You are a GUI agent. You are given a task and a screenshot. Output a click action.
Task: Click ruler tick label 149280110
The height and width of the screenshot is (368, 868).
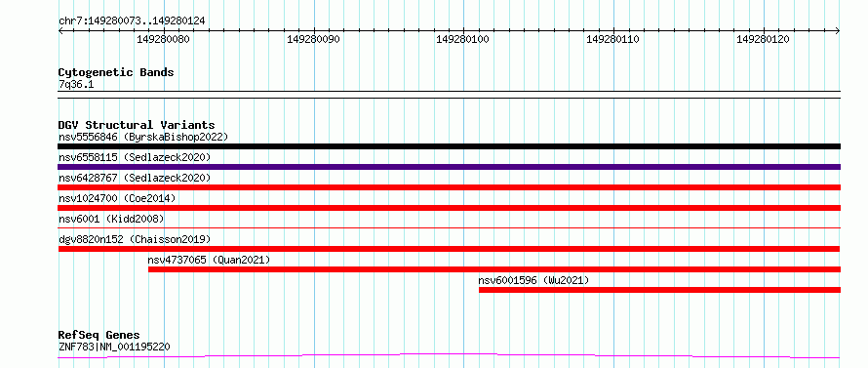pos(612,39)
